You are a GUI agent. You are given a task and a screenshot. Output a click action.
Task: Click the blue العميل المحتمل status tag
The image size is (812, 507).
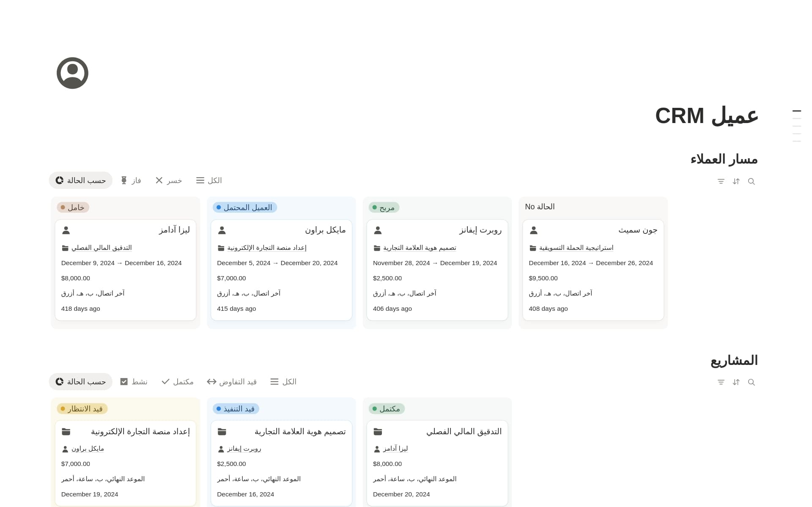click(245, 208)
